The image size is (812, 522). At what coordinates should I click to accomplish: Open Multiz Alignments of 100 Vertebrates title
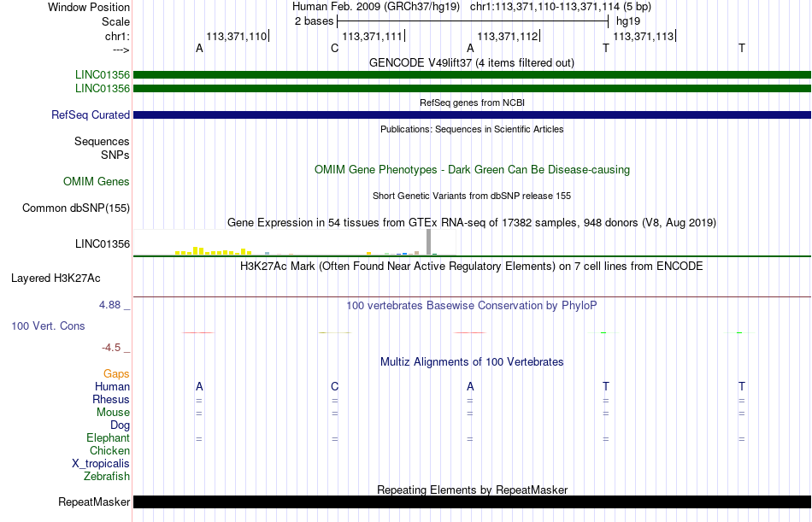coord(472,361)
